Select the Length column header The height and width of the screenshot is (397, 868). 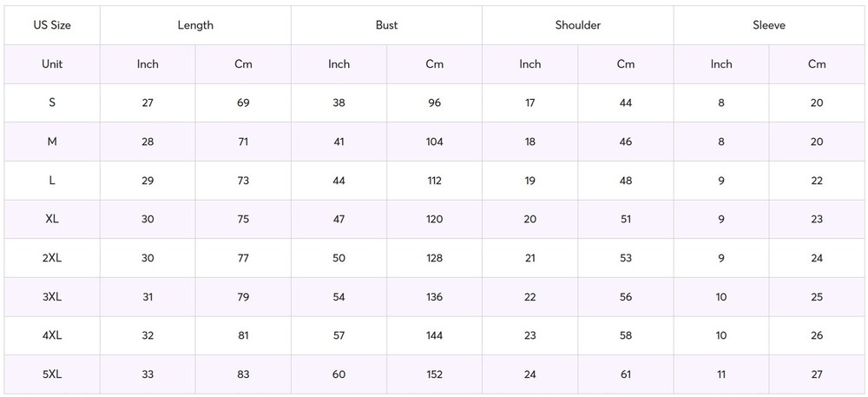[x=195, y=25]
